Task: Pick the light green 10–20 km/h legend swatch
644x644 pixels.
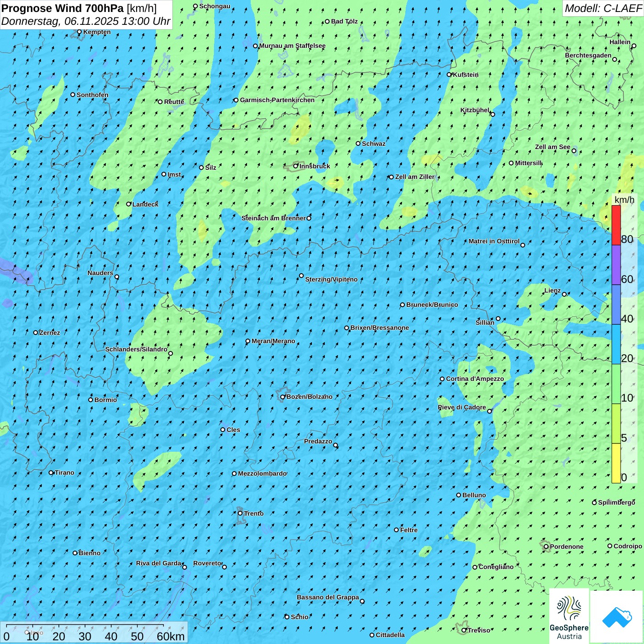Action: 616,384
